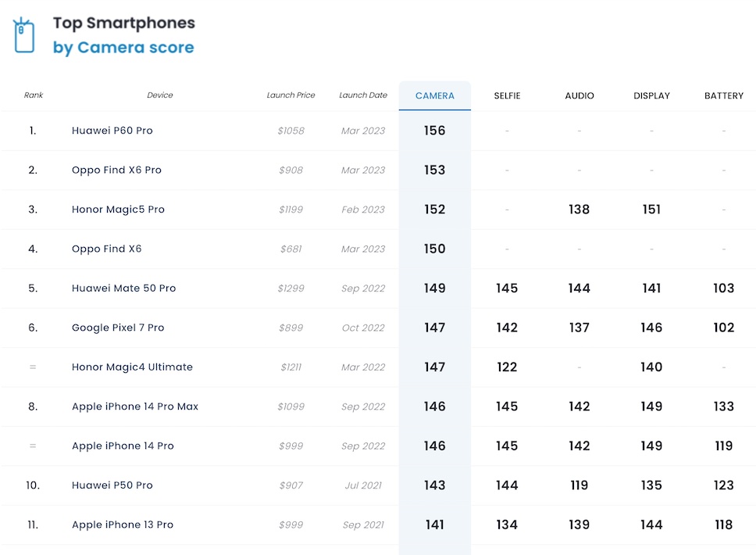Viewport: 756px width, 555px height.
Task: Click the Rank column header
Action: tap(34, 95)
